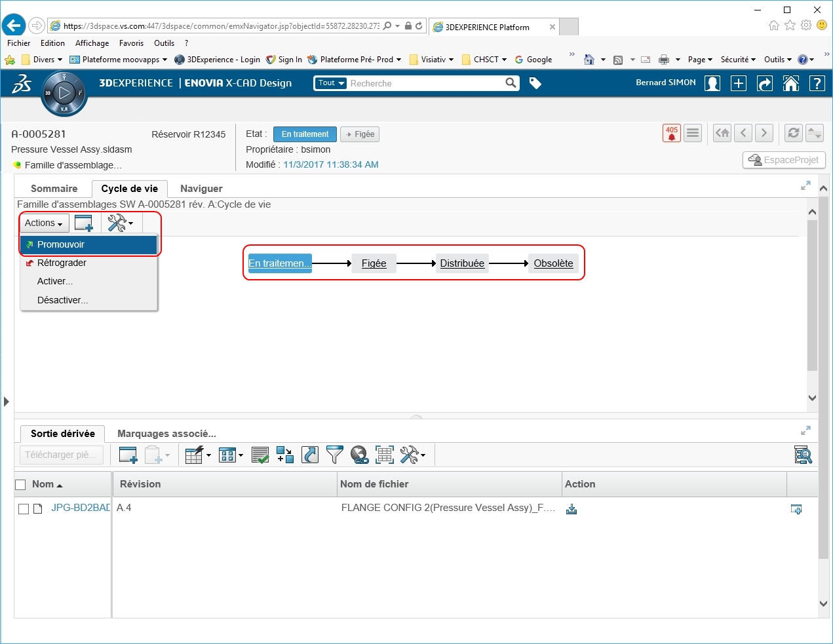Click Distribuée state in lifecycle
The height and width of the screenshot is (644, 833).
pos(462,263)
